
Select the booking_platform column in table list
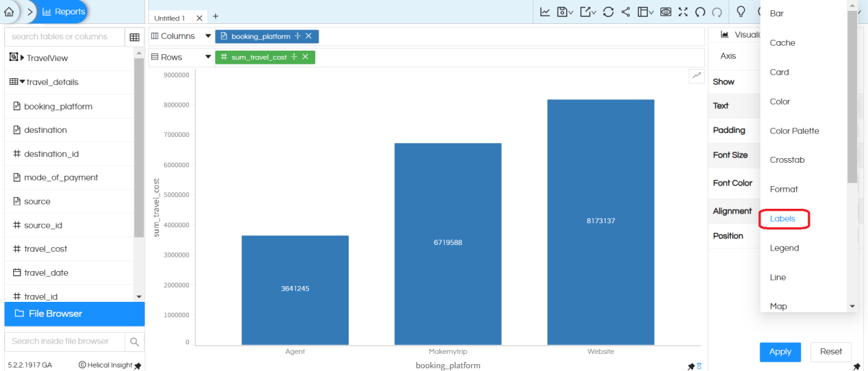click(58, 106)
